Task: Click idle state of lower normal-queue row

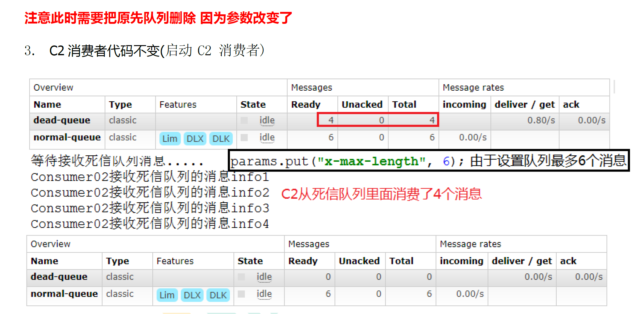Action: coord(264,294)
